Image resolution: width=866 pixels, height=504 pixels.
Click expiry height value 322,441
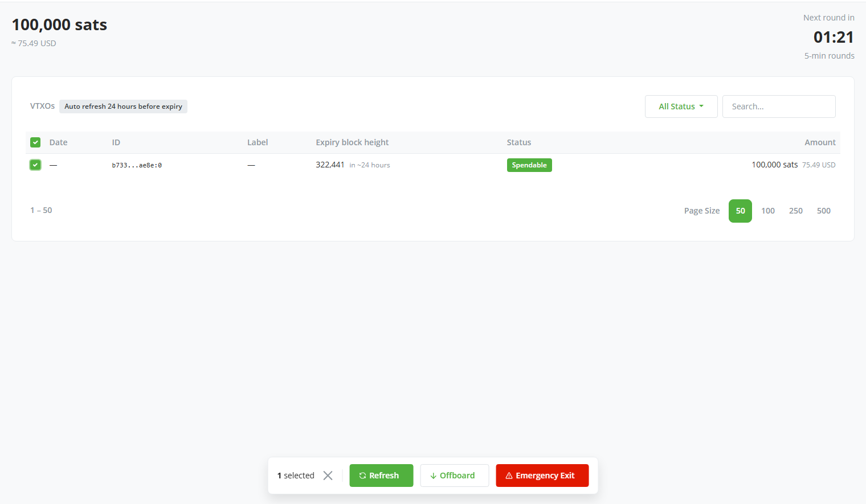[330, 165]
